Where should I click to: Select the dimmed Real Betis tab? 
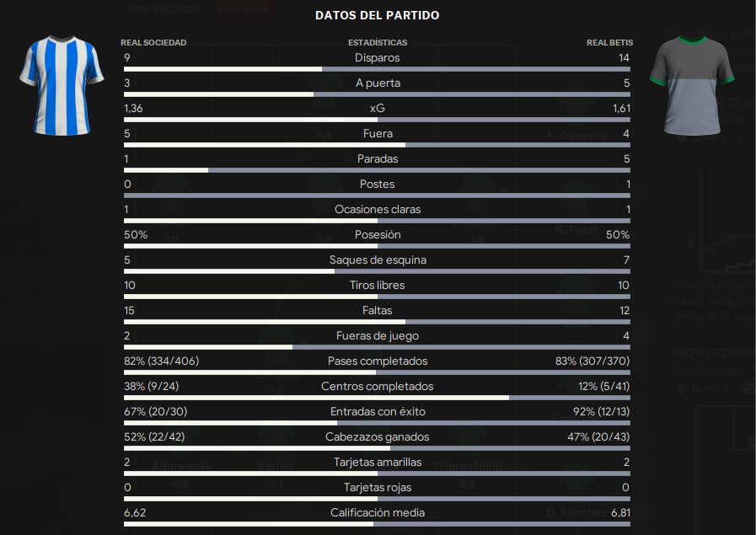[243, 8]
